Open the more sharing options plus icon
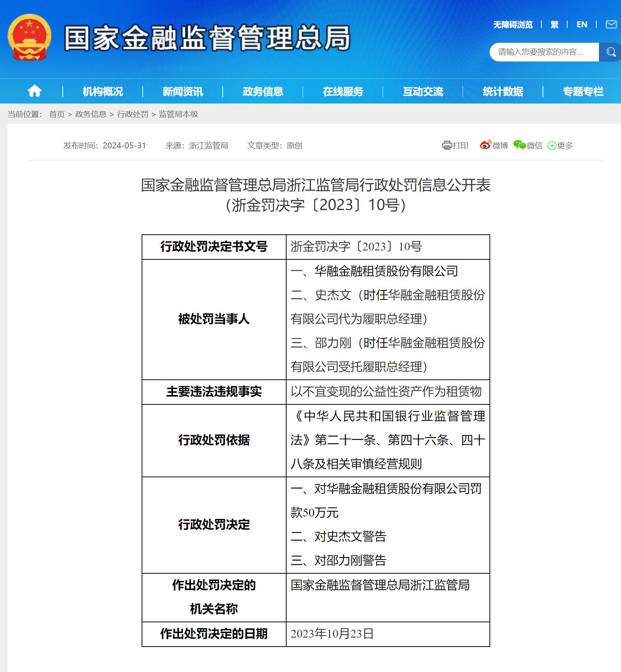 552,146
